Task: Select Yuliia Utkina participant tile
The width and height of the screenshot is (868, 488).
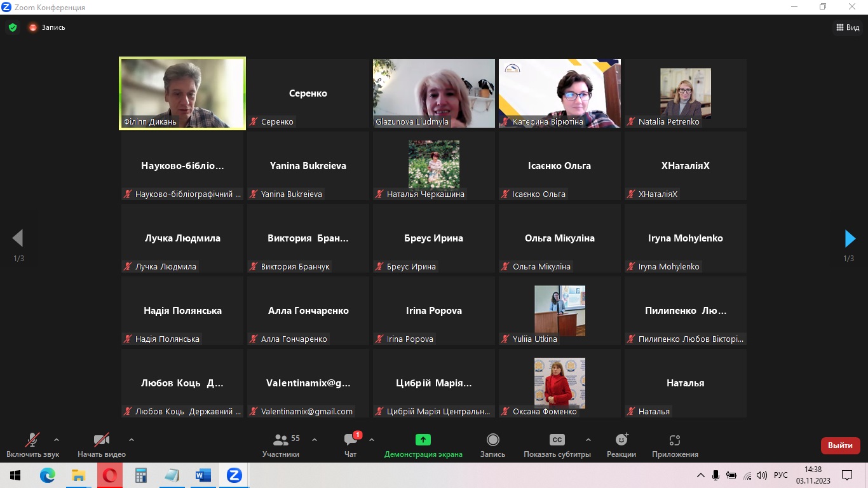Action: pyautogui.click(x=560, y=311)
